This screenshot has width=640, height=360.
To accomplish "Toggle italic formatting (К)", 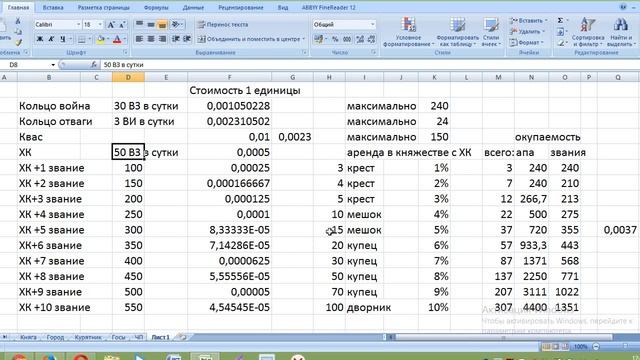I will 51,39.
